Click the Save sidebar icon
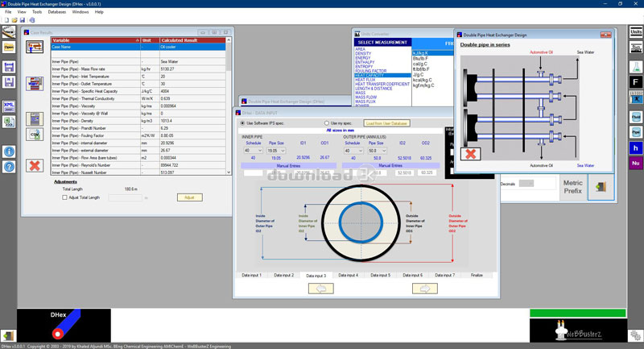Image resolution: width=644 pixels, height=349 pixels. point(9,67)
